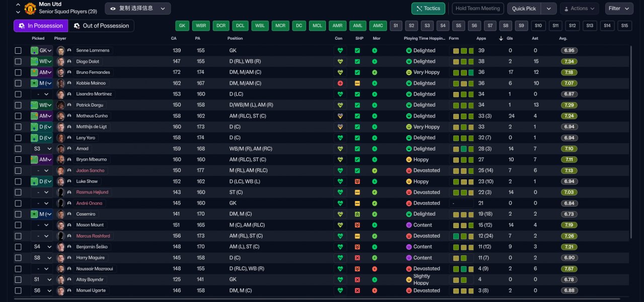Open the Filter dropdown

(619, 9)
